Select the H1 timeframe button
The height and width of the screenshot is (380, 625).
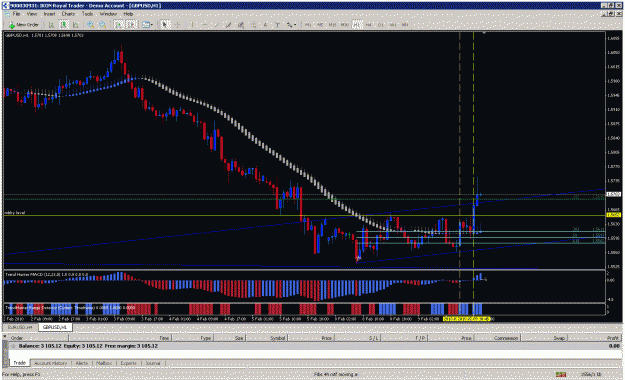357,25
